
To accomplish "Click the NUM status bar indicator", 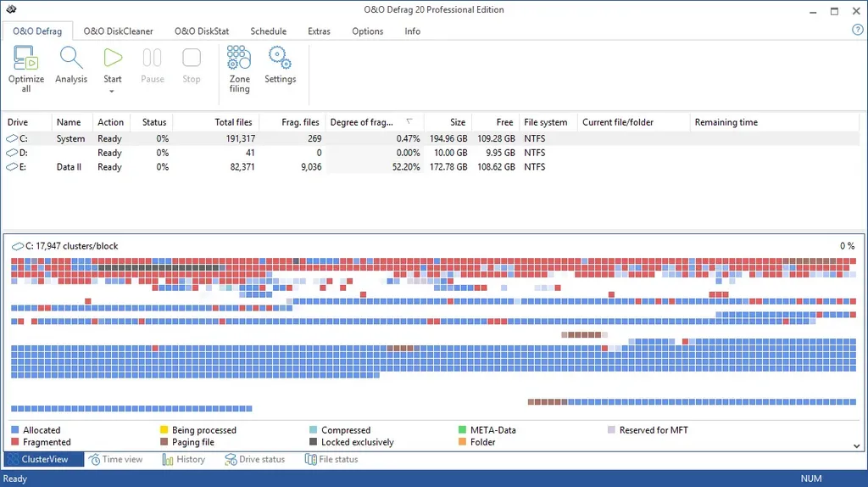I will pyautogui.click(x=811, y=479).
